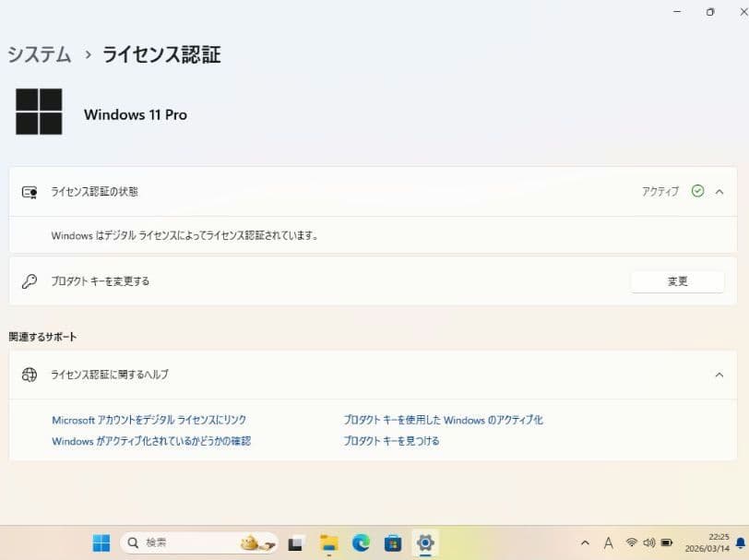
Task: Restore down the Settings window
Action: click(x=710, y=12)
